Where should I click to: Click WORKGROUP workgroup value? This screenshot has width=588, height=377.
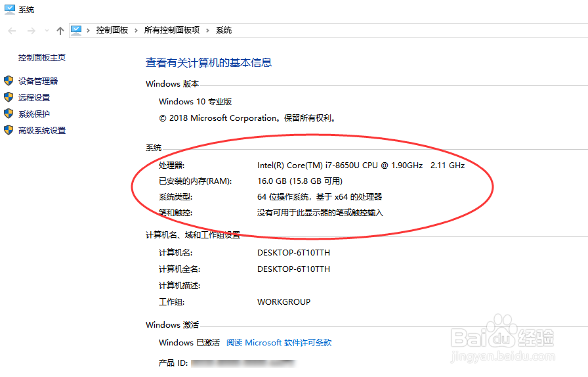coord(284,302)
